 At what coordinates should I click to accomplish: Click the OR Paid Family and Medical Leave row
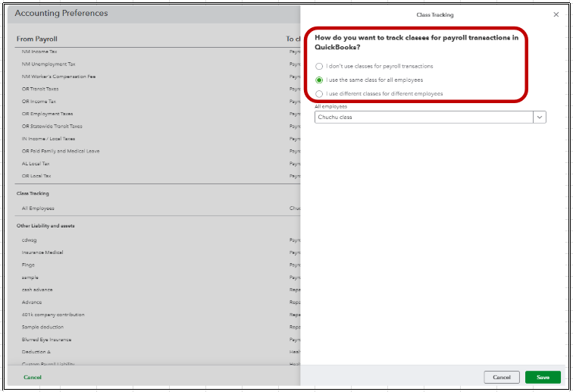pyautogui.click(x=61, y=151)
